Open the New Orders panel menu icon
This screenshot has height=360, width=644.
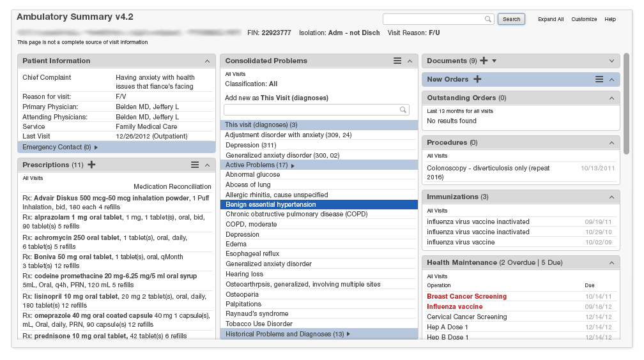point(599,79)
